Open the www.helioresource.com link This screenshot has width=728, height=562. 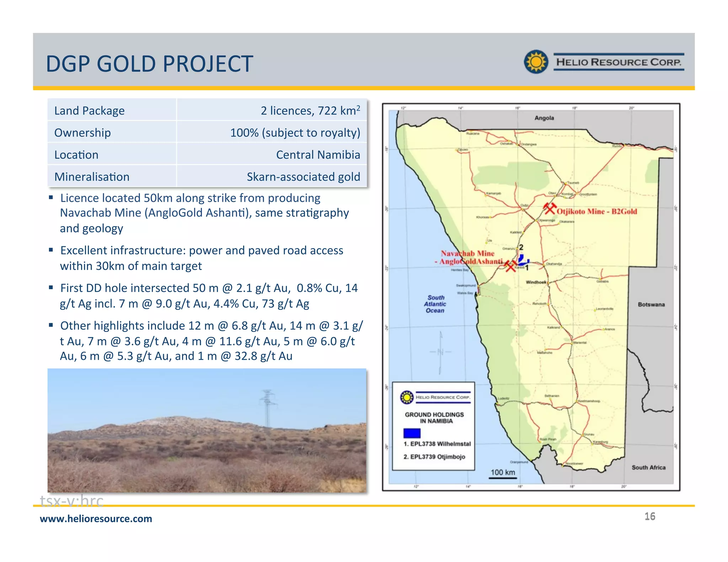pos(96,519)
